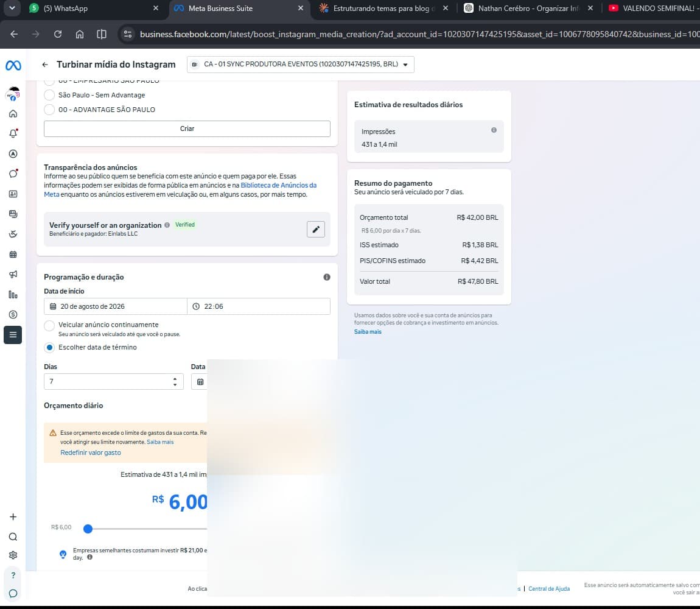This screenshot has height=609, width=700.
Task: Click info icon beside Programação e duração
Action: coord(327,277)
